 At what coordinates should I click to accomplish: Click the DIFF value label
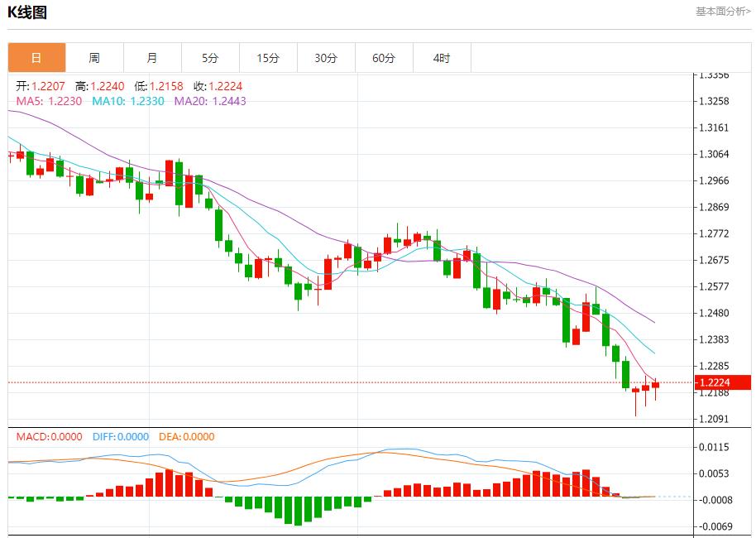[x=120, y=437]
